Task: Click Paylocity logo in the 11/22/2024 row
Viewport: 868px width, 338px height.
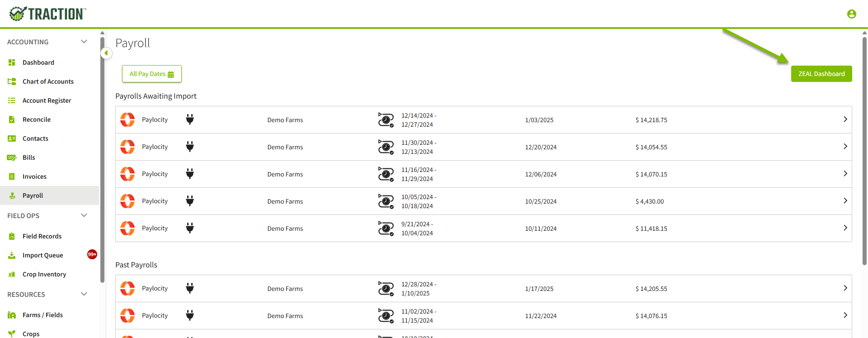Action: tap(127, 315)
